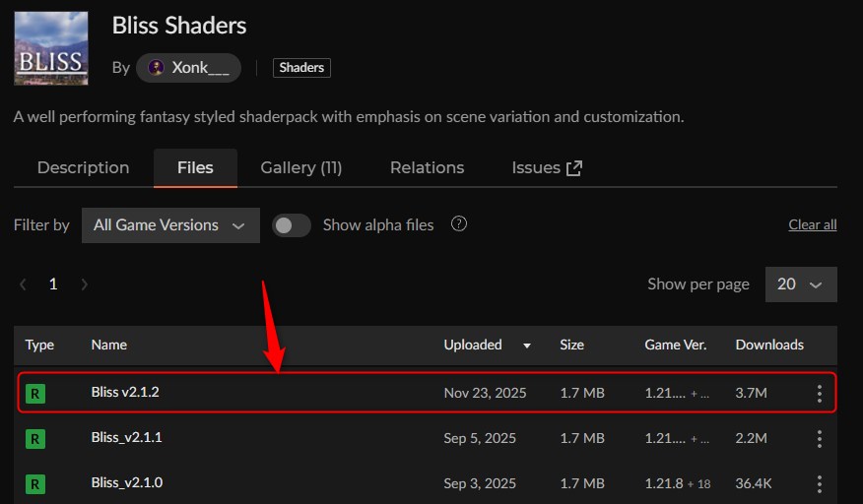Switch to the Files tab
863x504 pixels.
(x=195, y=167)
